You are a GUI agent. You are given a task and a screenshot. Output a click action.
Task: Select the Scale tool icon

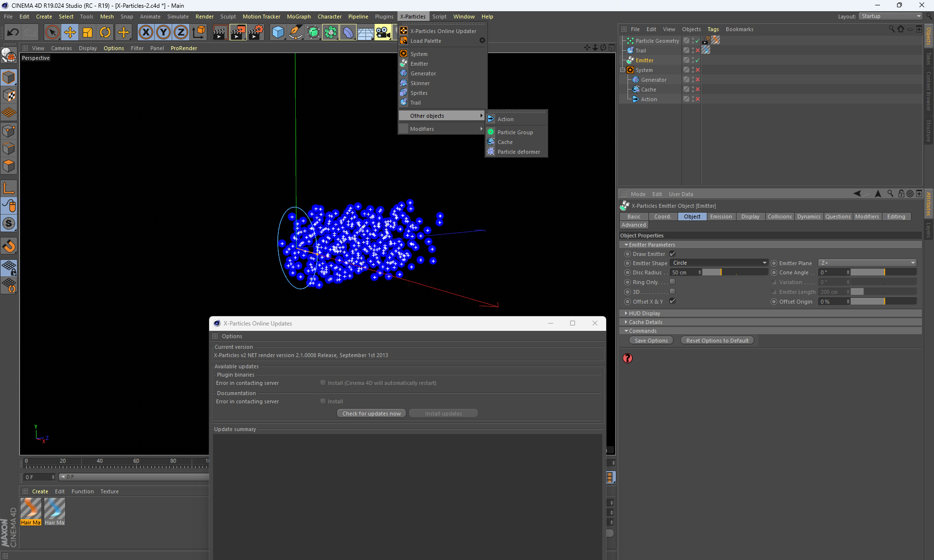pos(88,33)
